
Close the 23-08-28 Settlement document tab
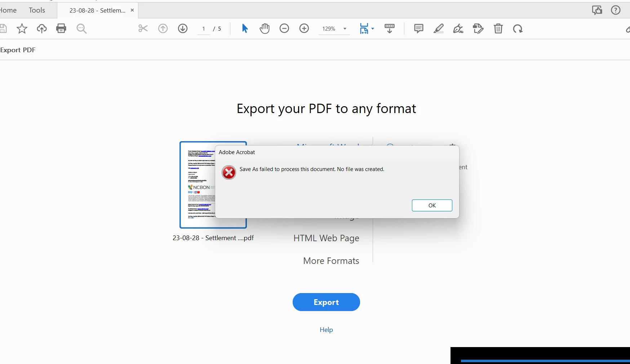click(x=132, y=10)
